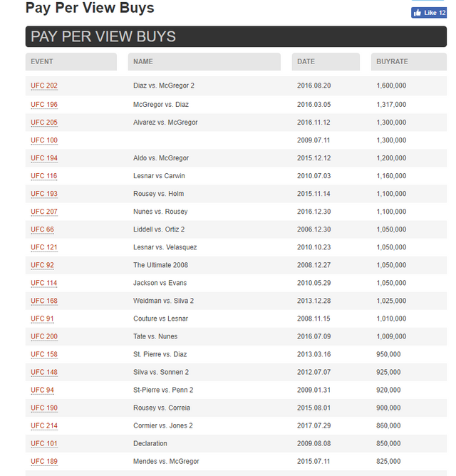Open the UFC 121 event link
456x476 pixels.
(44, 247)
